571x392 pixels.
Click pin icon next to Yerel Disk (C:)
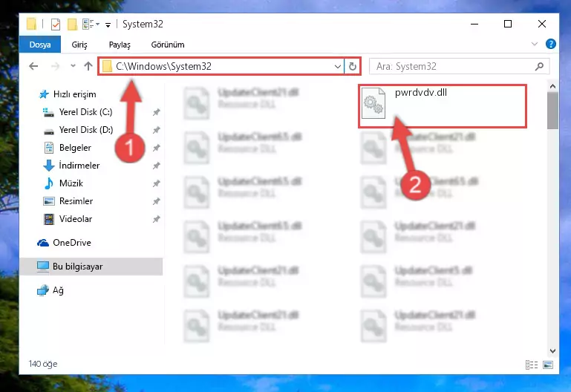156,112
